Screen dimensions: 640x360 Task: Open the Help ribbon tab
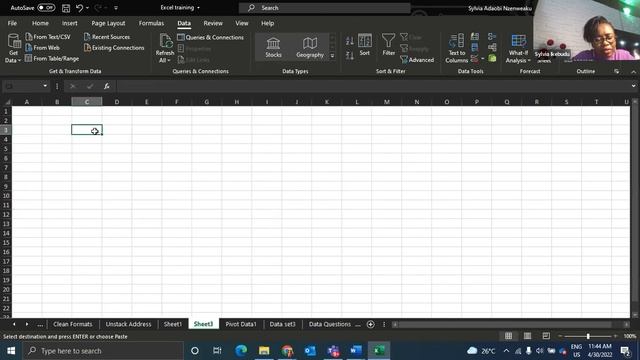pos(267,23)
